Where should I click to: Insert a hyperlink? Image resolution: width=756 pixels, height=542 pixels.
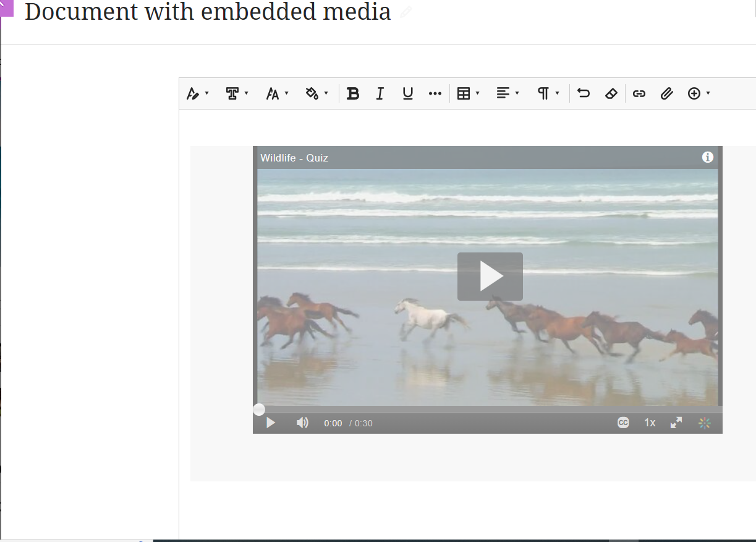639,93
